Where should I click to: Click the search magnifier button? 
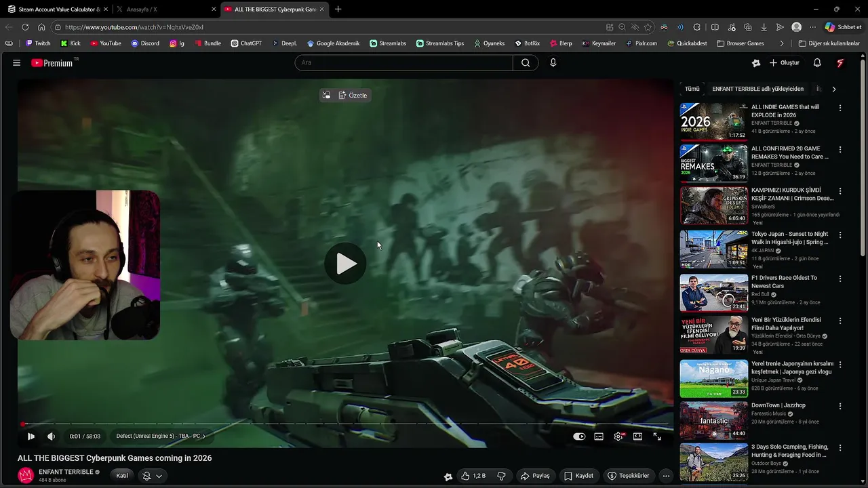(526, 62)
